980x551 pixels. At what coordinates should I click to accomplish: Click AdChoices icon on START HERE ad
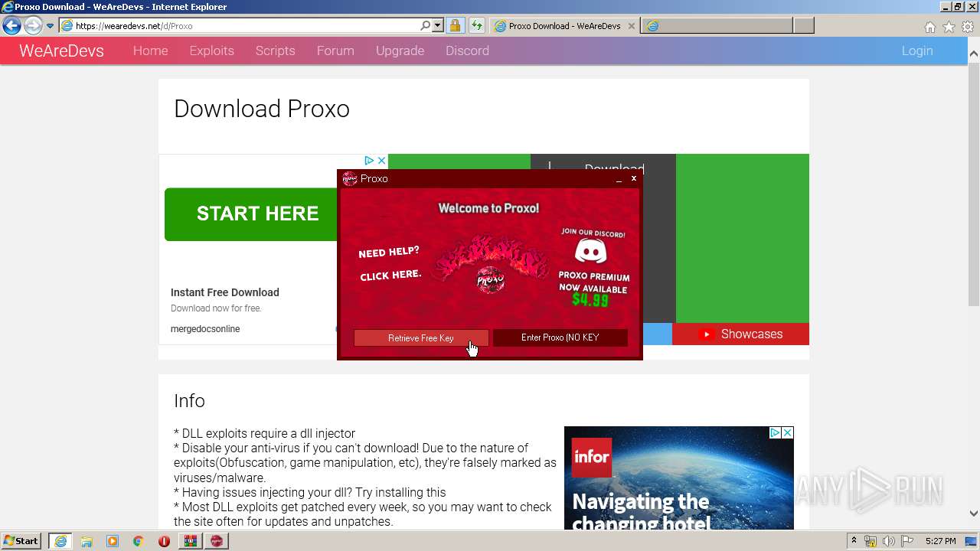pyautogui.click(x=368, y=161)
